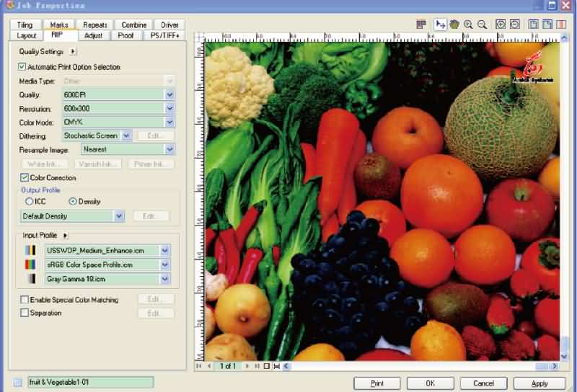Select the hand pan tool

click(454, 24)
